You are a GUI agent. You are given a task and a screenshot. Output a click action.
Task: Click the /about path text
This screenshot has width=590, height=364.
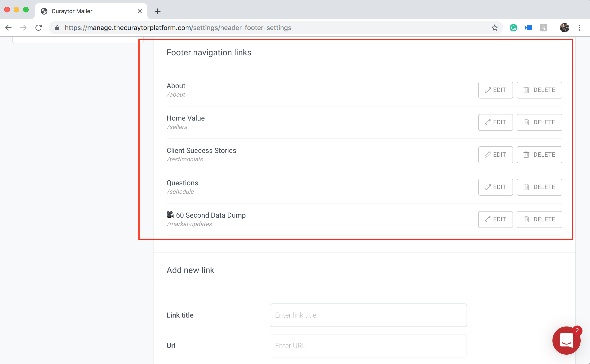click(x=176, y=95)
